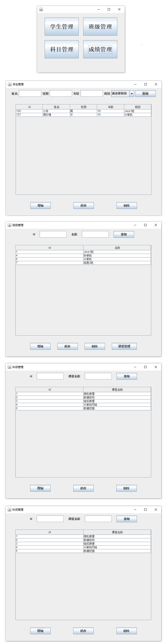This screenshot has height=644, width=166.
Task: Select the 小张 name cell
Action: click(x=56, y=111)
